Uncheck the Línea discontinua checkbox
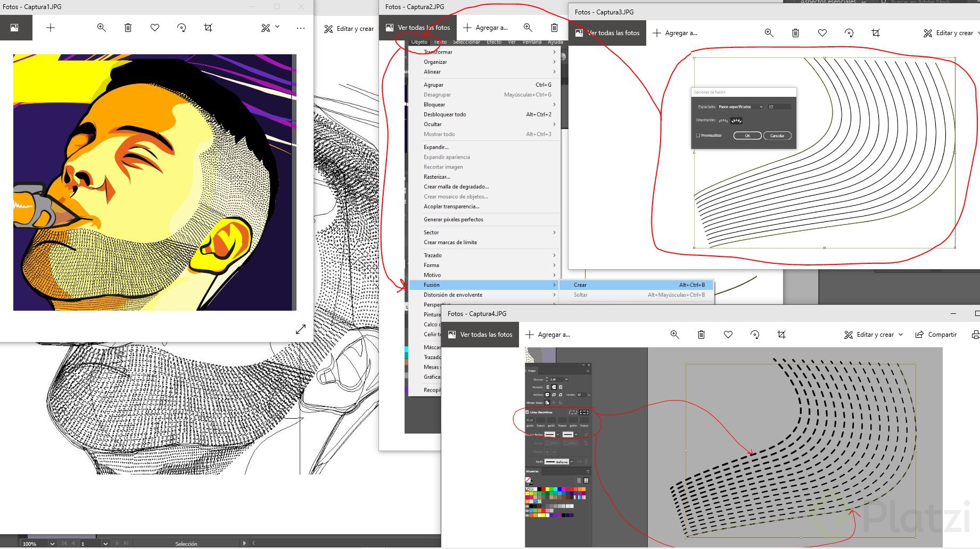Image resolution: width=980 pixels, height=549 pixels. 528,412
